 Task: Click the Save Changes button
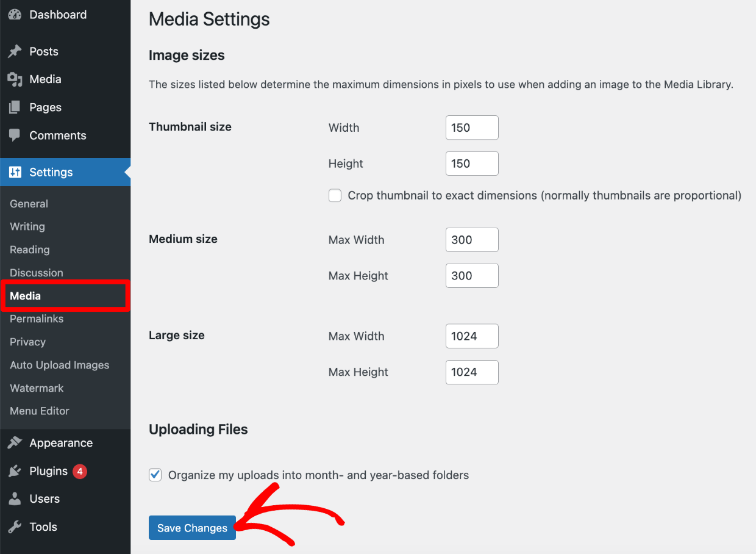[x=192, y=527]
